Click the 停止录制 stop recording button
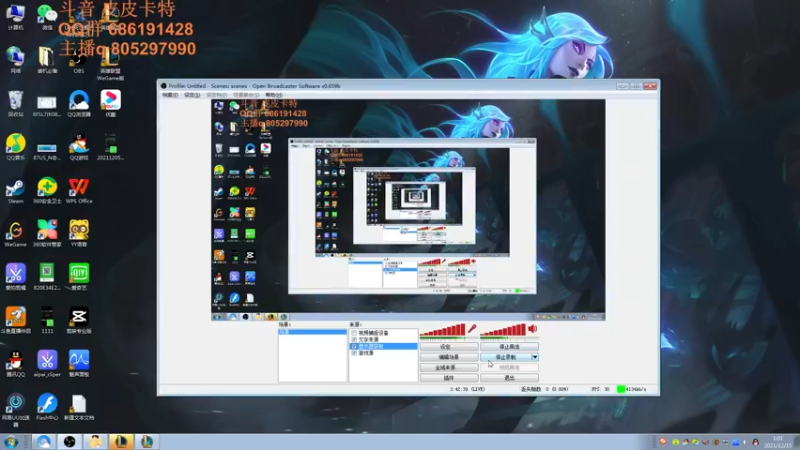800x450 pixels. [x=506, y=357]
